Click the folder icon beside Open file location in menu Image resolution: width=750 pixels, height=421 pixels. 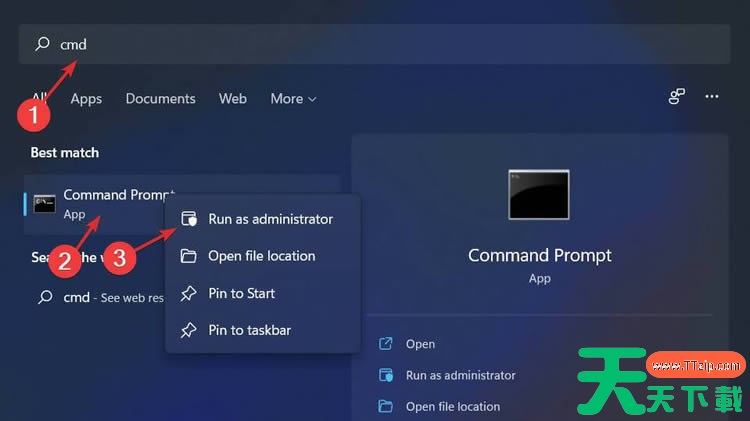[x=188, y=256]
